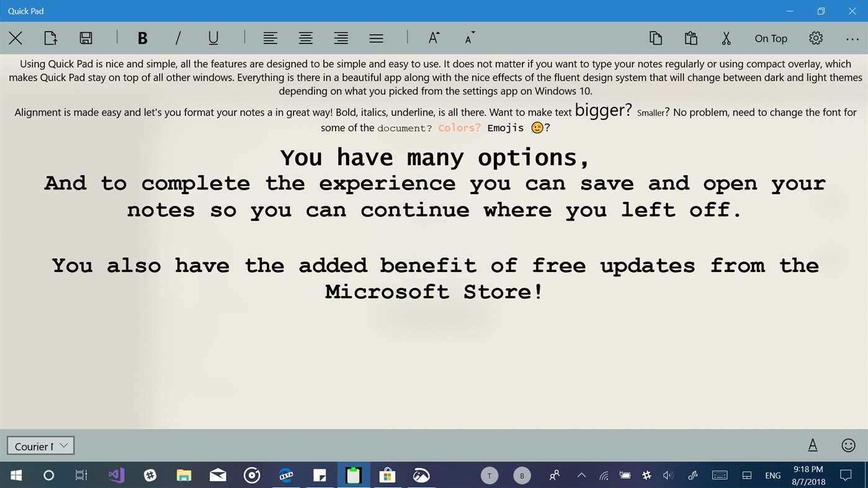Open a file with the open-document icon
The image size is (868, 488).
pos(51,38)
